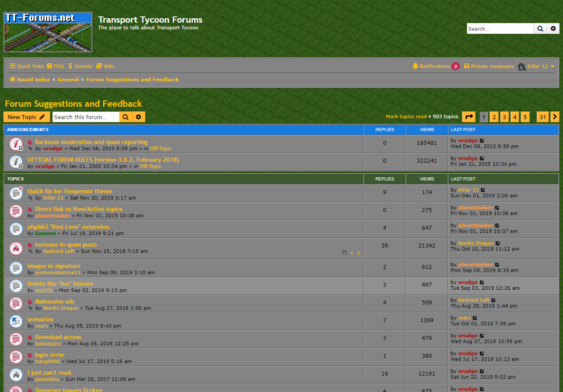Go to the General breadcrumb
563x392 pixels.
68,80
